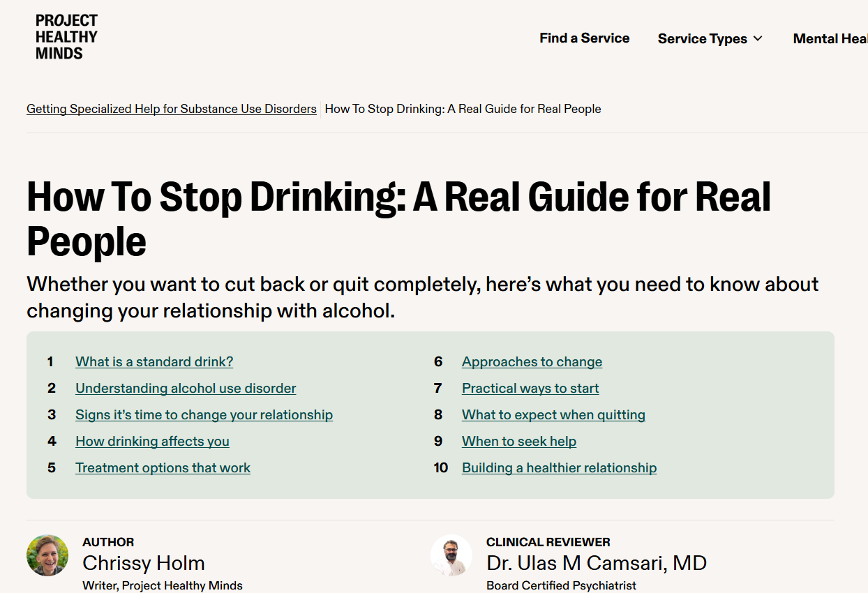
Task: Open the Service Types chevron arrow
Action: point(758,39)
